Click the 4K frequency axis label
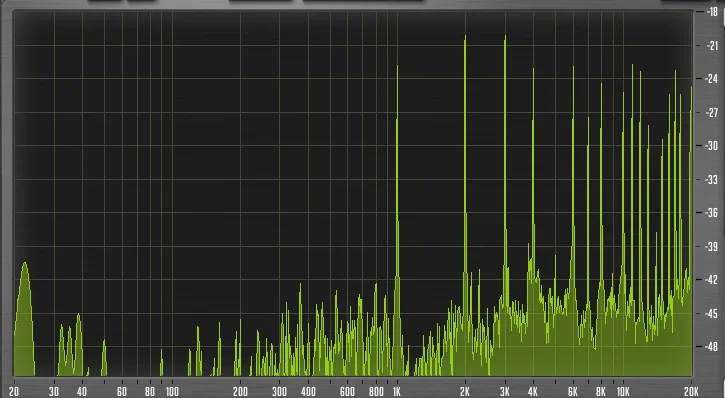 click(x=533, y=392)
